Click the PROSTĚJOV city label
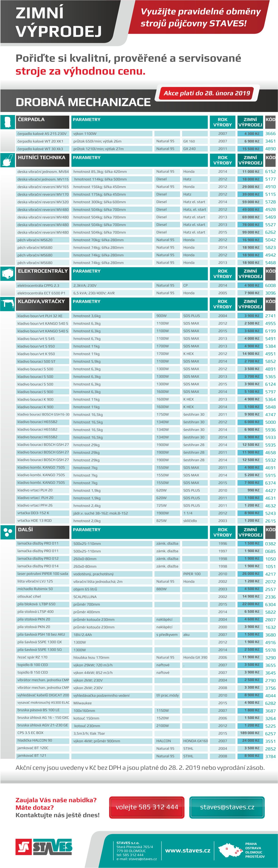This screenshot has height=868, width=278. [255, 856]
